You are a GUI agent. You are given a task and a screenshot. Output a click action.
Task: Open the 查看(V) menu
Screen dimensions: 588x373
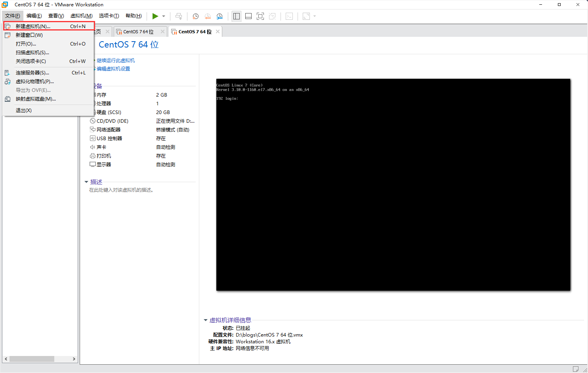coord(56,16)
